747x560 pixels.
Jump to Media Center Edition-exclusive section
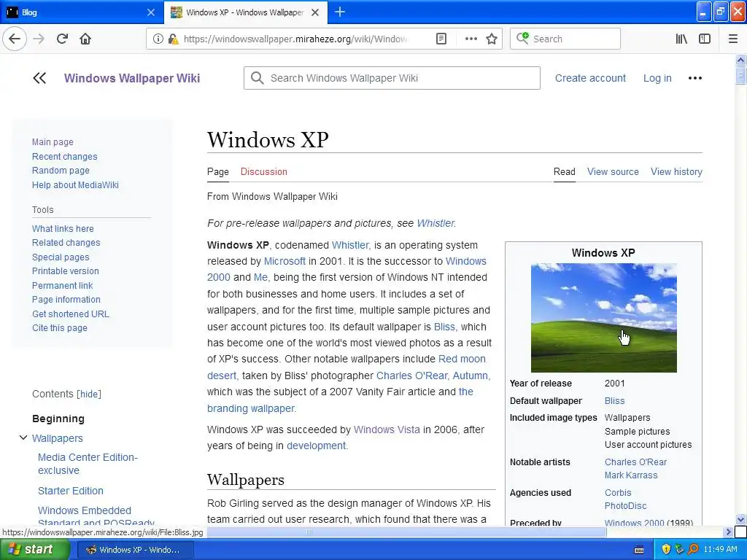click(x=88, y=464)
